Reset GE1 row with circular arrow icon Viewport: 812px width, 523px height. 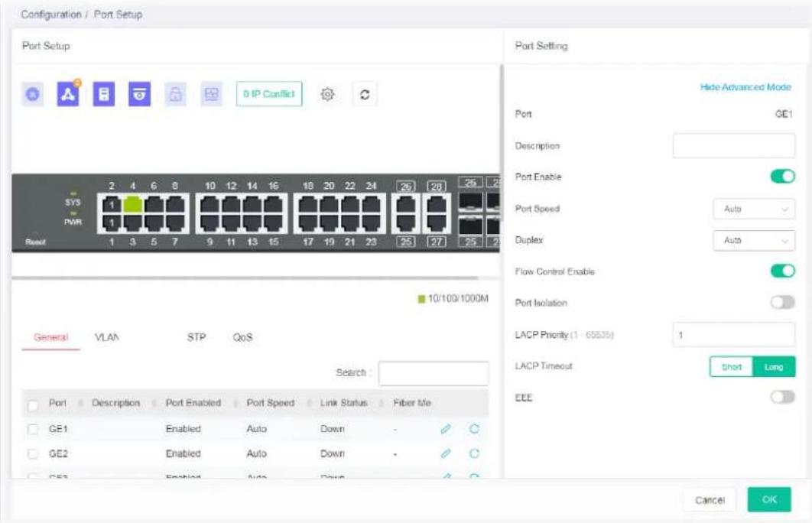[x=474, y=429]
